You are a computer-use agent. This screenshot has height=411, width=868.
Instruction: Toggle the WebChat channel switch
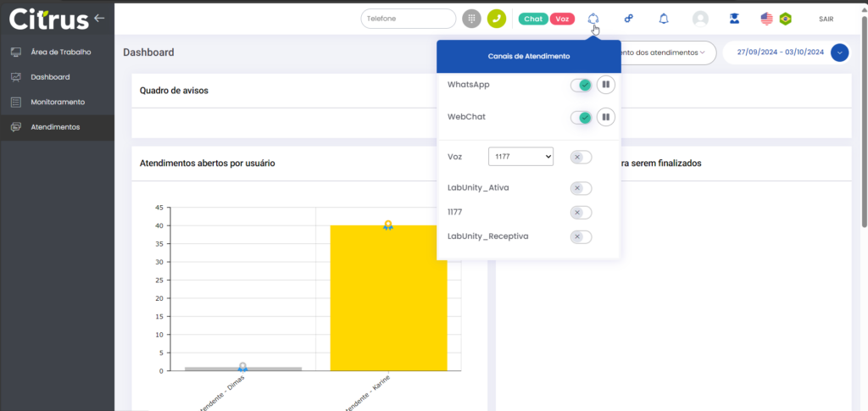coord(581,117)
